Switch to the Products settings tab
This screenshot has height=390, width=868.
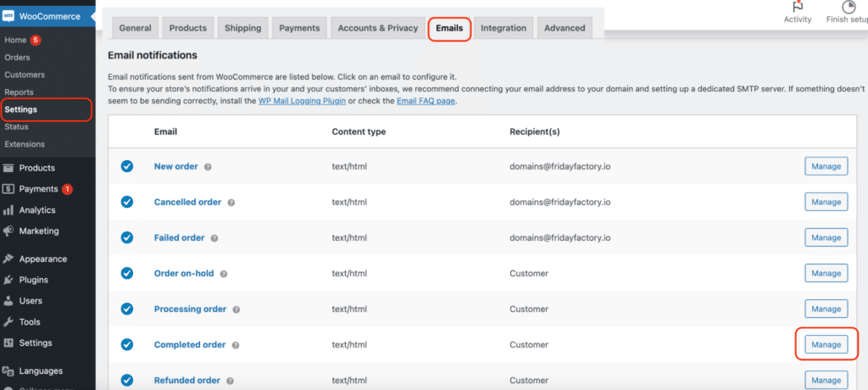[187, 28]
